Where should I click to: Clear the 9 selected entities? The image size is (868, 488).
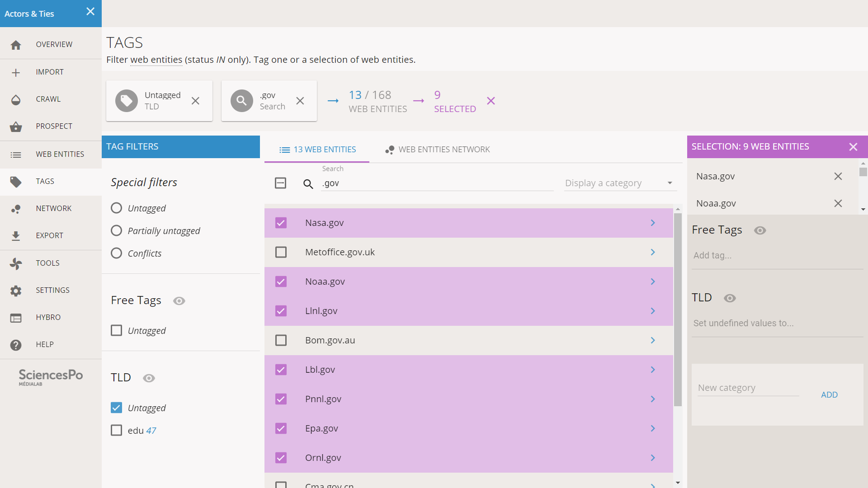[x=491, y=101]
